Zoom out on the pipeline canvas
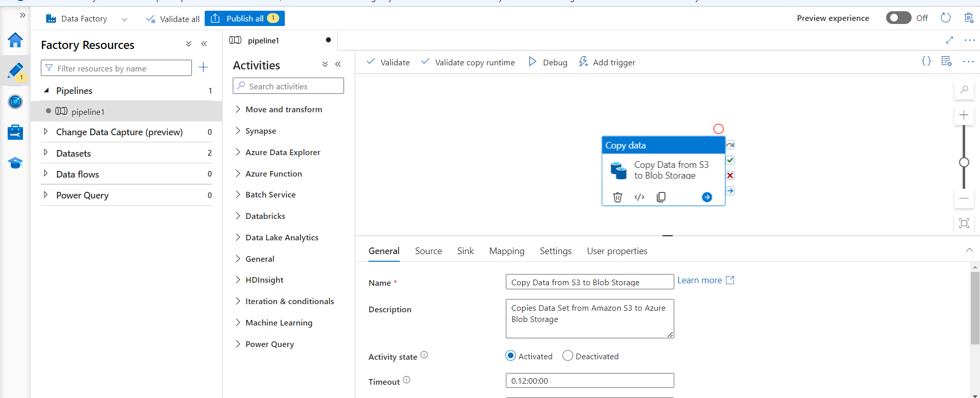This screenshot has width=980, height=398. [964, 198]
